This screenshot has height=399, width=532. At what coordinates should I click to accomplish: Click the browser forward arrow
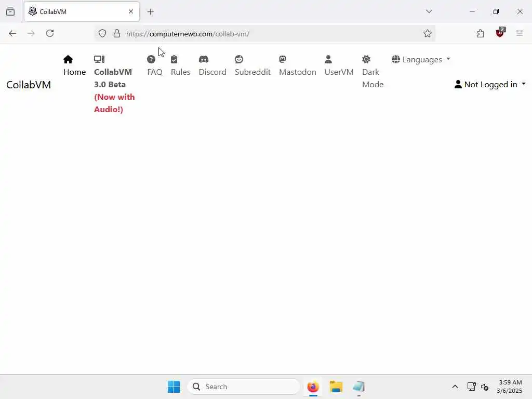[31, 33]
